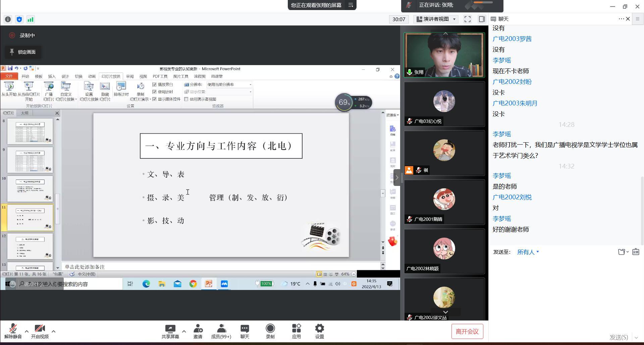Screen dimensions: 644x345
Task: Open the Invite (邀请) participants icon
Action: pyautogui.click(x=198, y=331)
